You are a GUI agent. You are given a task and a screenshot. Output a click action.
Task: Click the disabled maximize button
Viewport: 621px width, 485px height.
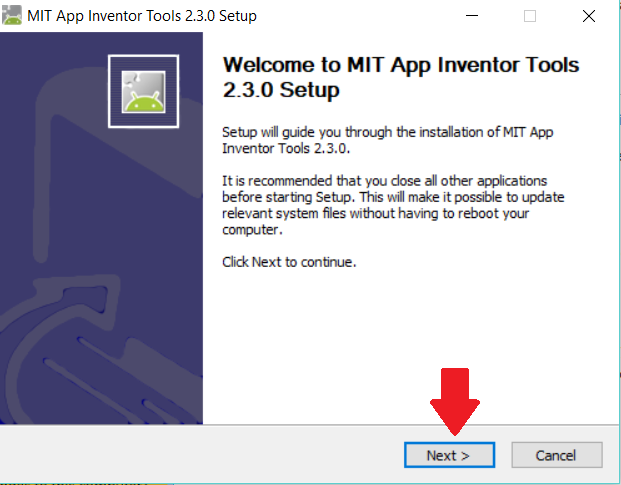[530, 16]
